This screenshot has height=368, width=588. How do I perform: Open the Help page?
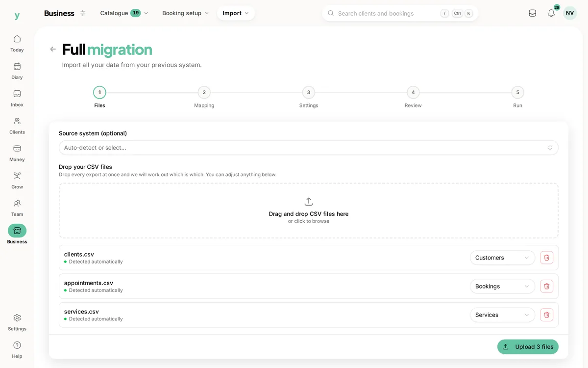point(17,350)
